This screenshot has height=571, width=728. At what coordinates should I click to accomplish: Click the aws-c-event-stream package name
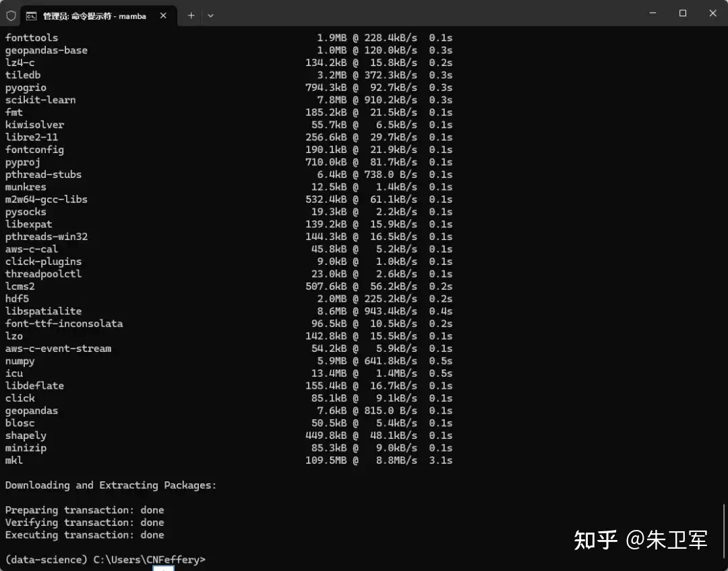pos(58,349)
